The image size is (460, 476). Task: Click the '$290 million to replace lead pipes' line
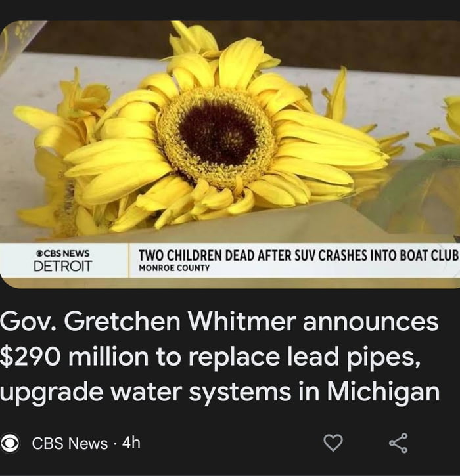(210, 357)
